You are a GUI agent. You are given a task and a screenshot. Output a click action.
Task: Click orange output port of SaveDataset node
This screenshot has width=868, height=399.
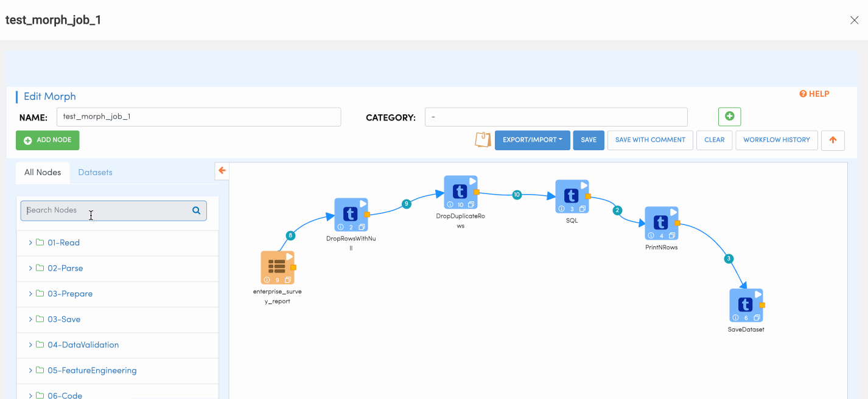point(762,305)
